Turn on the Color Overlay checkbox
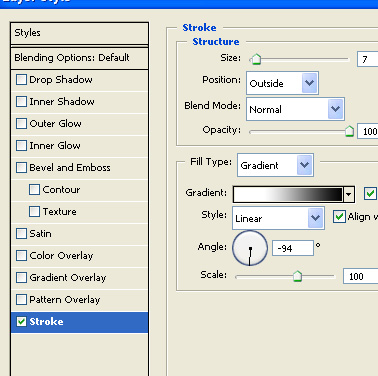The width and height of the screenshot is (378, 376). 21,256
